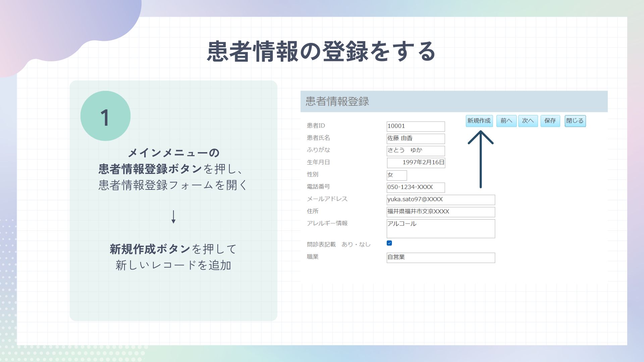
Task: Click the アレルギー情報 text area
Action: tap(440, 229)
